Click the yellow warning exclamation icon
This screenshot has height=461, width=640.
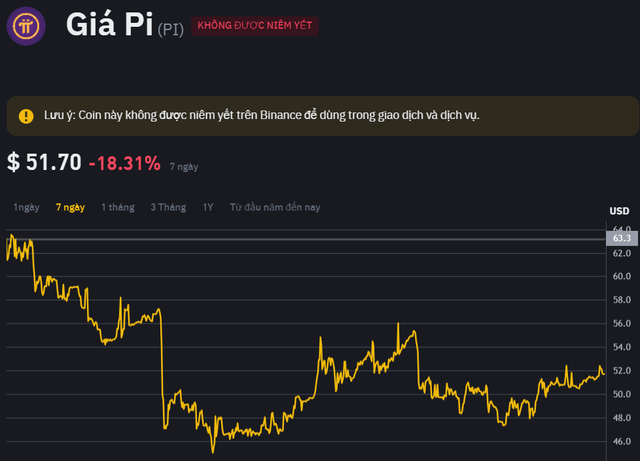pyautogui.click(x=26, y=116)
